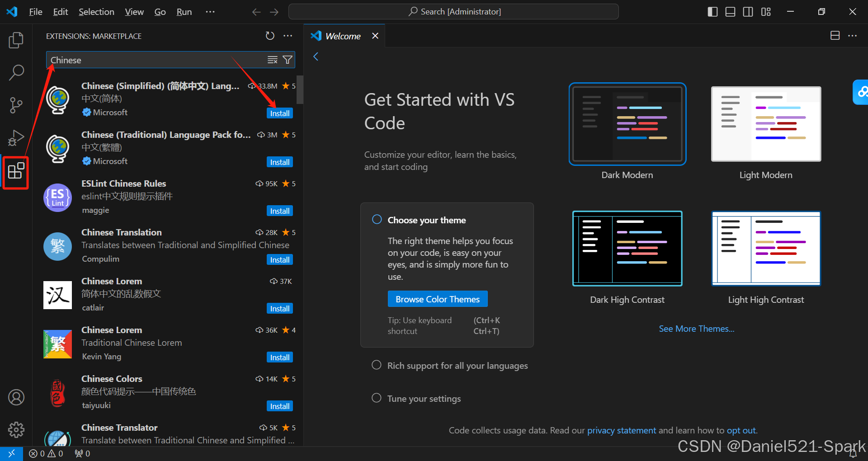The height and width of the screenshot is (461, 868).
Task: Install Chinese (Simplified) Language Pack
Action: tap(280, 113)
